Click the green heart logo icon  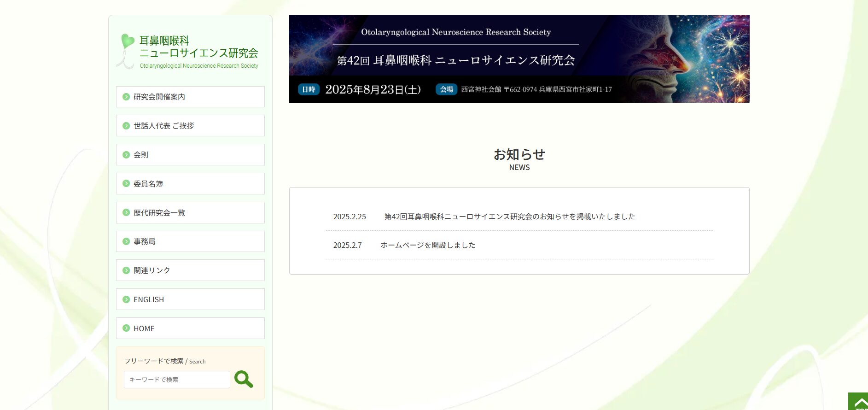tap(127, 41)
